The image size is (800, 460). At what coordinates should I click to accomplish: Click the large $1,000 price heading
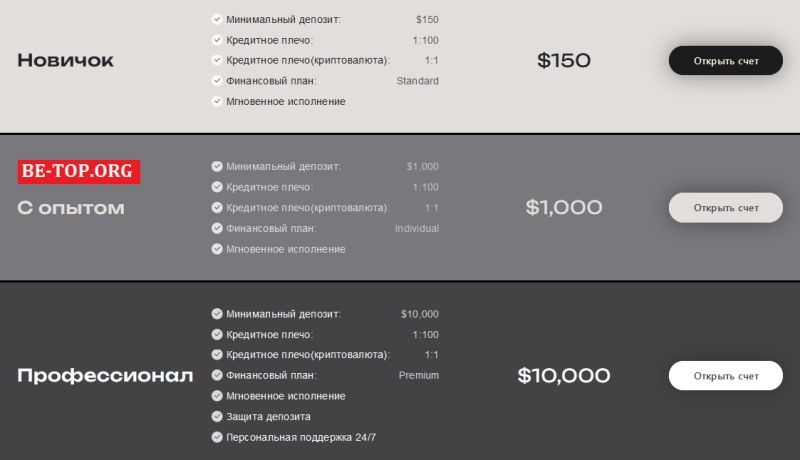click(564, 208)
